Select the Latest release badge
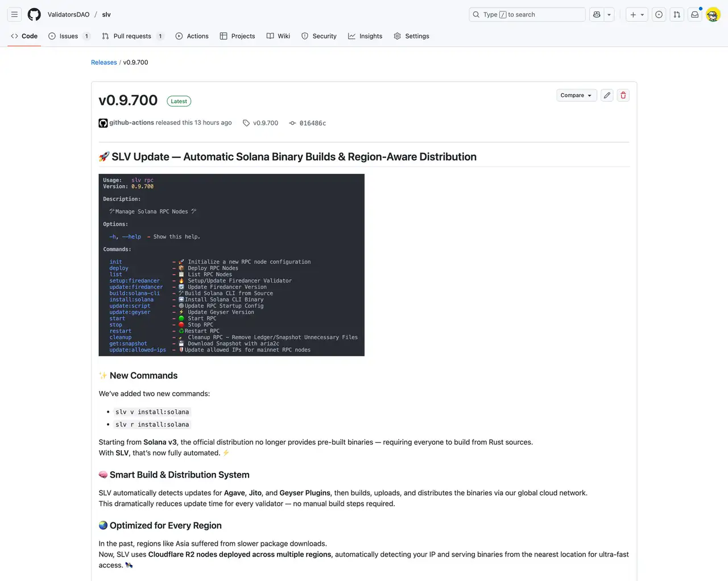 [x=179, y=101]
